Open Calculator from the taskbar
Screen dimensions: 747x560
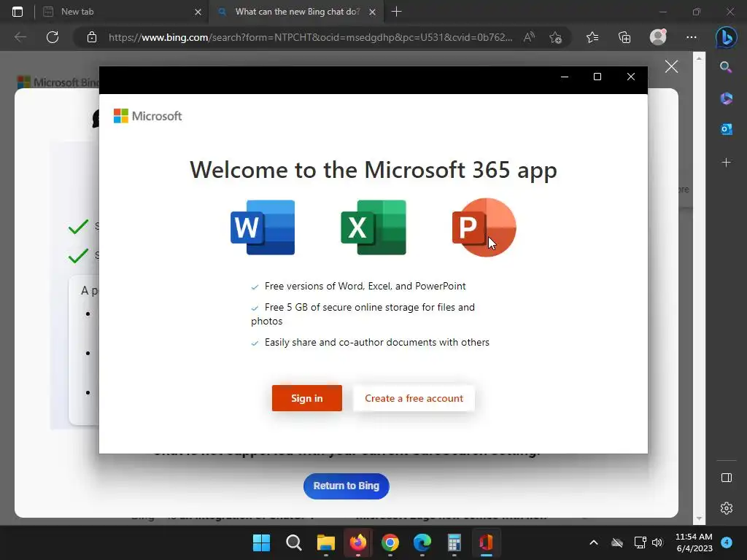[x=454, y=542]
